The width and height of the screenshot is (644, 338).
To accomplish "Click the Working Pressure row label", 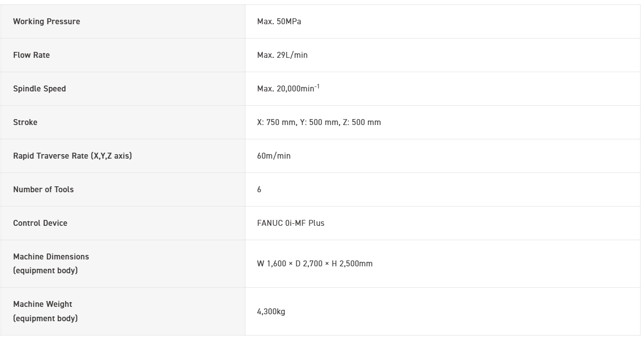I will (46, 22).
